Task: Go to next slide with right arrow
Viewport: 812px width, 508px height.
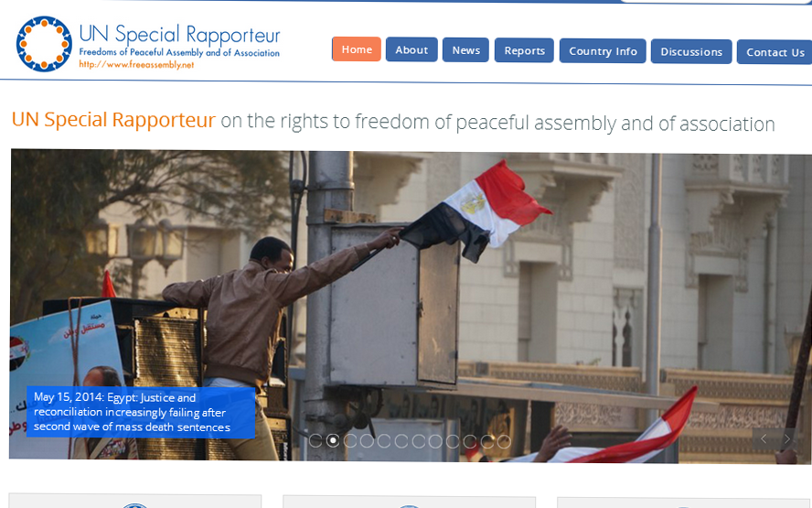Action: 787,439
